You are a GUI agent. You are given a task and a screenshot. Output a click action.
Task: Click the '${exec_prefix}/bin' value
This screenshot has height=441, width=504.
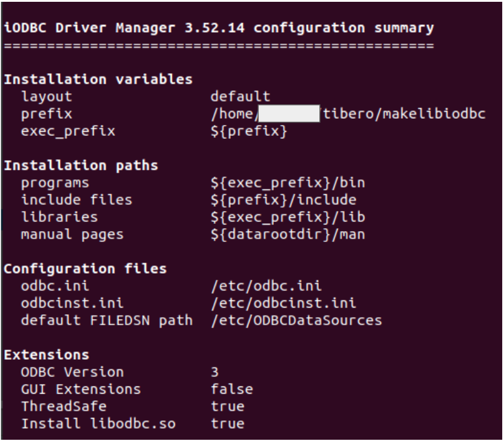288,183
